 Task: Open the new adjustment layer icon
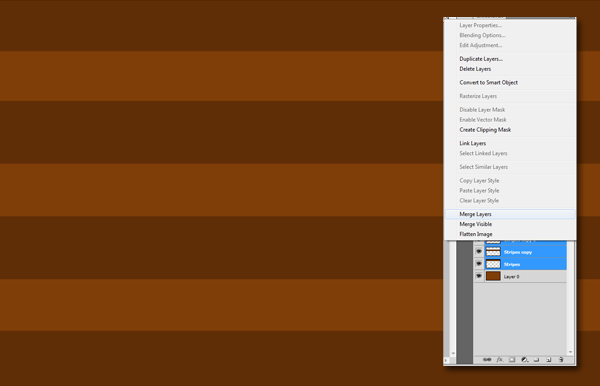point(525,360)
